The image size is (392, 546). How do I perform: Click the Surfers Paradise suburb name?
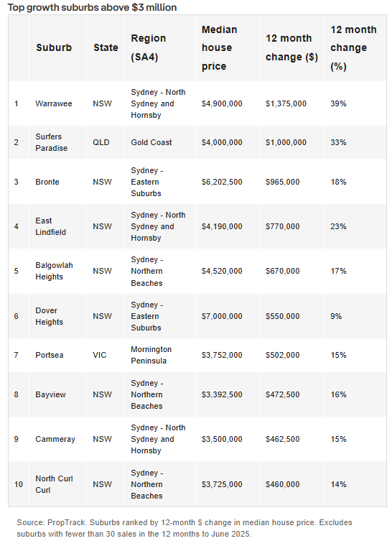click(x=52, y=142)
